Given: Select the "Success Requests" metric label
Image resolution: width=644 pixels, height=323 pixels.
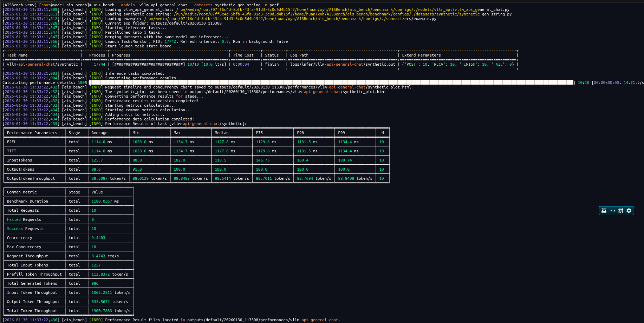Looking at the screenshot, I should point(25,229).
